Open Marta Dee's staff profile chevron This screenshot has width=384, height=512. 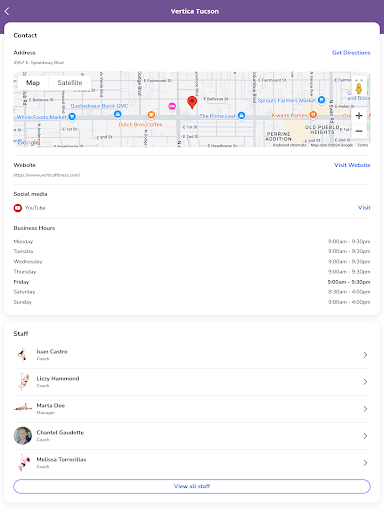click(365, 409)
